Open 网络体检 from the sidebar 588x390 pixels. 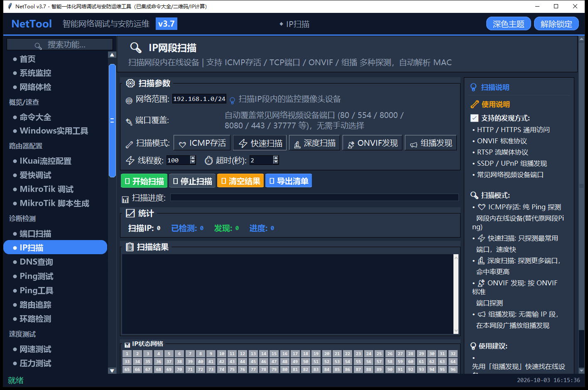click(x=35, y=87)
